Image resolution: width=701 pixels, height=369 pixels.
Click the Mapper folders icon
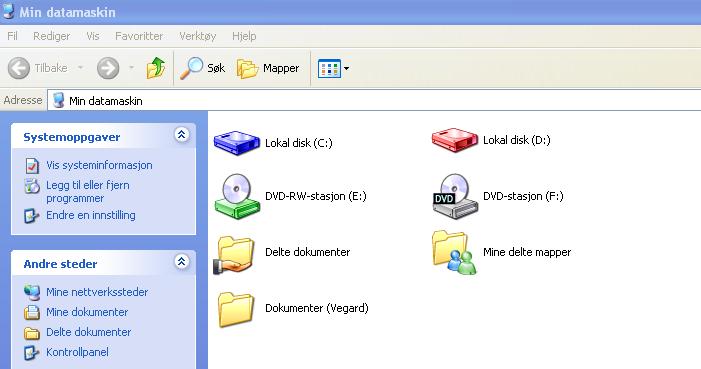pos(247,68)
